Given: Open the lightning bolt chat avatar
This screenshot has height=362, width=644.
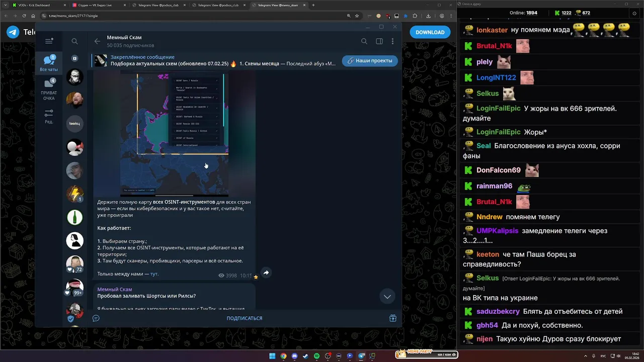Looking at the screenshot, I should 75,194.
